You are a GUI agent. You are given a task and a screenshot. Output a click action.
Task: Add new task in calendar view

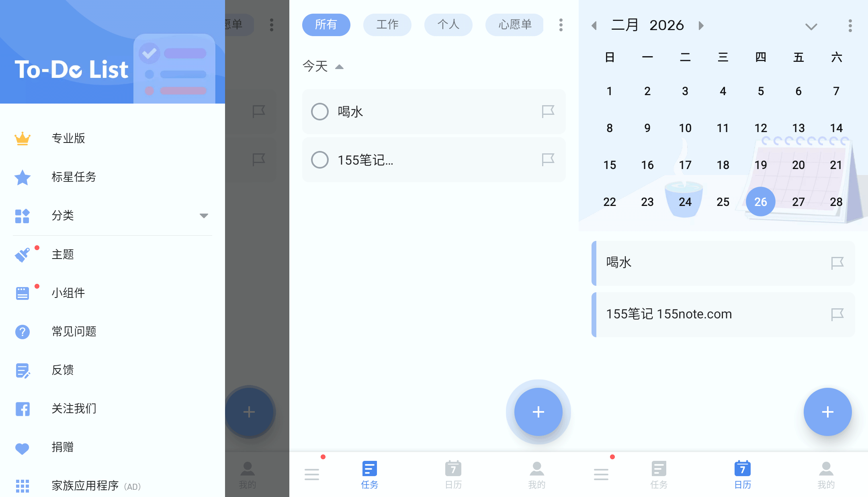coord(827,412)
